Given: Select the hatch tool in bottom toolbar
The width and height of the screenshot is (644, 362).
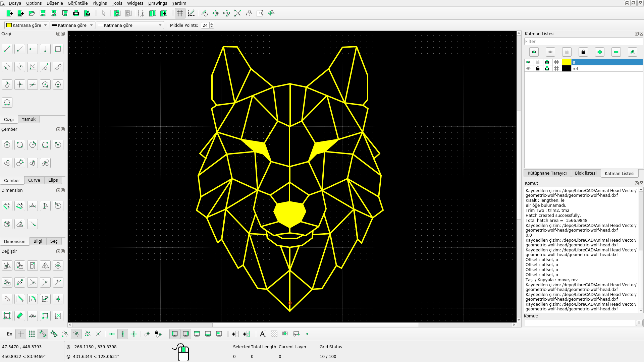Looking at the screenshot, I should tap(274, 334).
